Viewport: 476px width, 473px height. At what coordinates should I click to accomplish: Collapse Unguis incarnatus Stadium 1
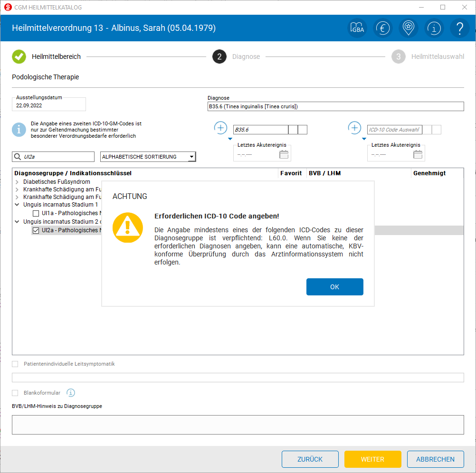click(x=17, y=205)
